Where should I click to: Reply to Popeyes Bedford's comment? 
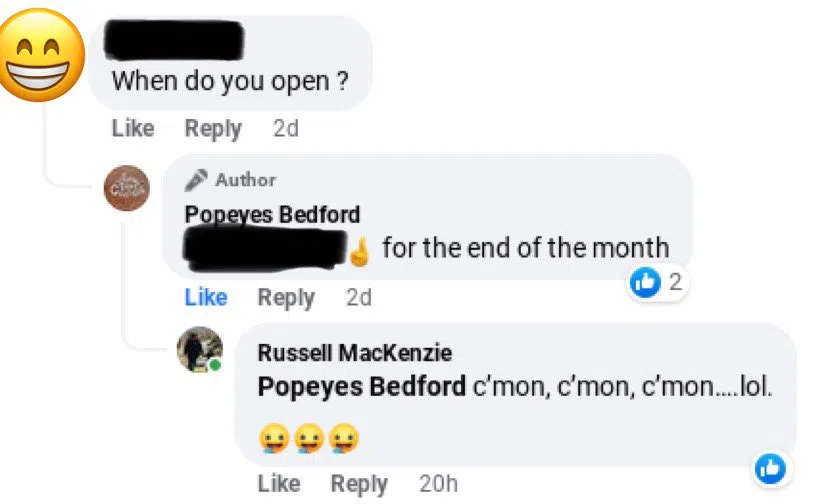tap(286, 297)
